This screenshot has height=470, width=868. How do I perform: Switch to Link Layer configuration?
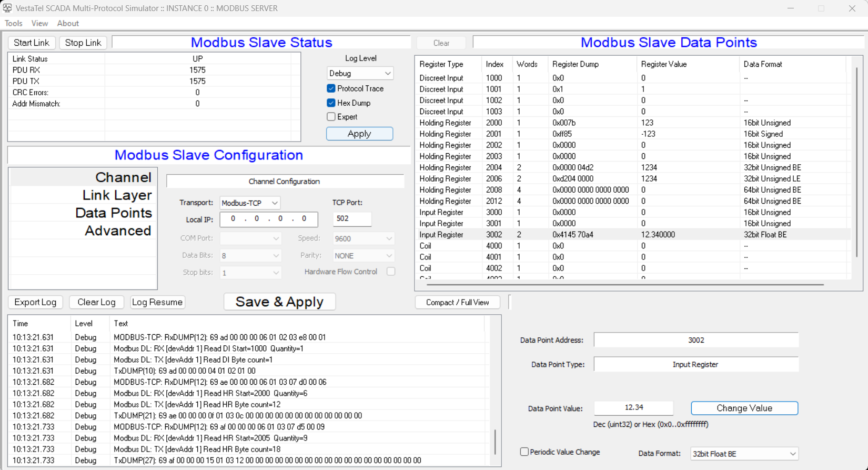[117, 195]
